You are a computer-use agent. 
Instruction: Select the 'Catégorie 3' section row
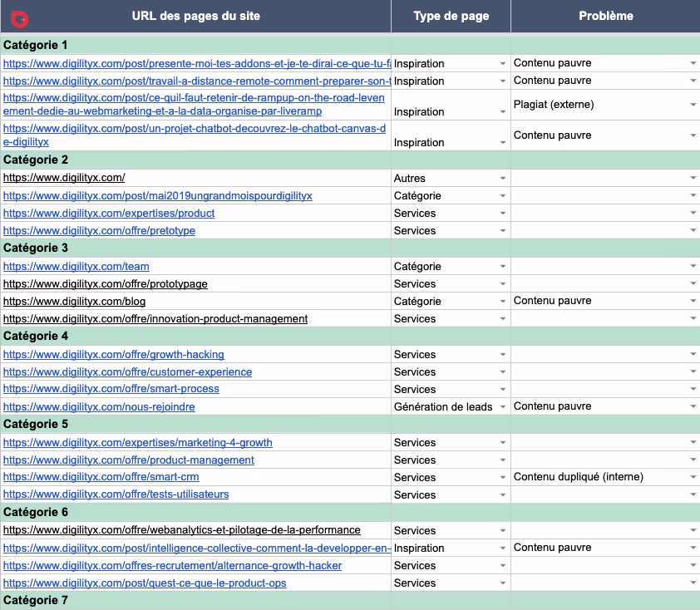[350, 248]
